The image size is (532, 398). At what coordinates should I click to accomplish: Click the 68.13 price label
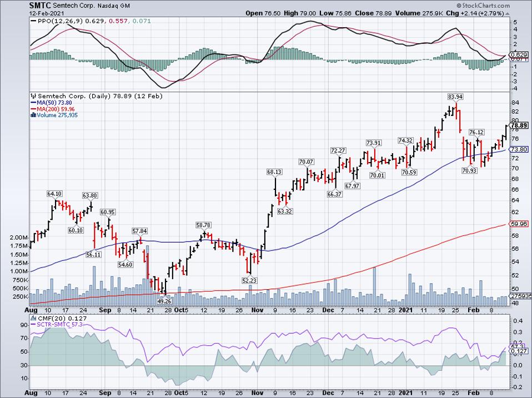[274, 172]
